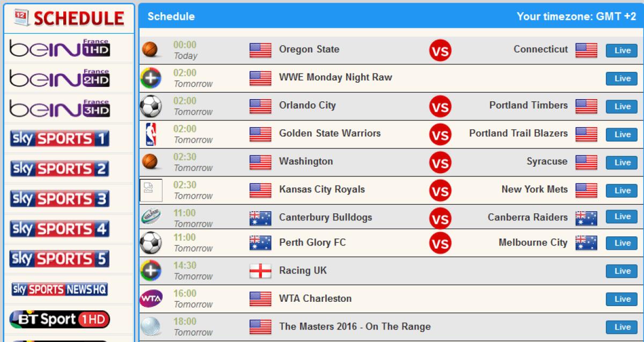Click the Australian flag beside Melbourne City

pos(586,242)
